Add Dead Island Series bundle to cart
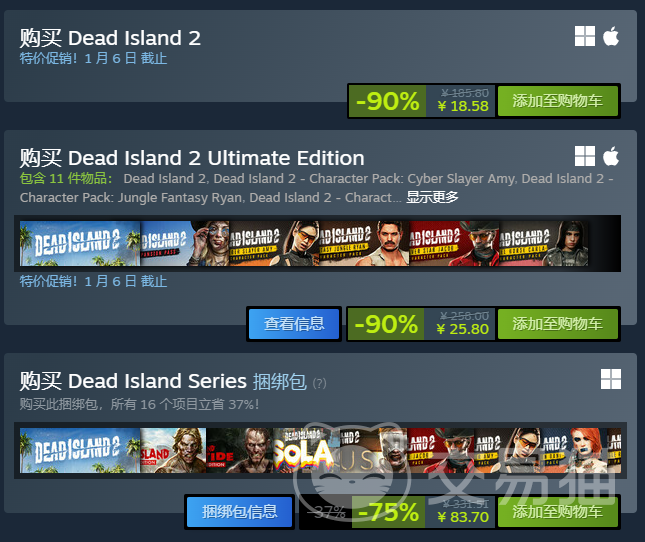645x542 pixels. coord(557,512)
